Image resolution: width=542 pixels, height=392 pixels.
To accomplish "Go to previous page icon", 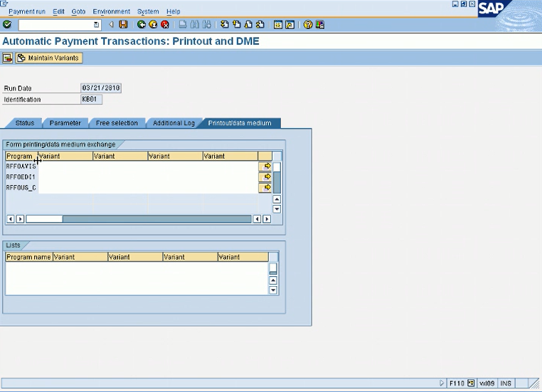I will [237, 24].
